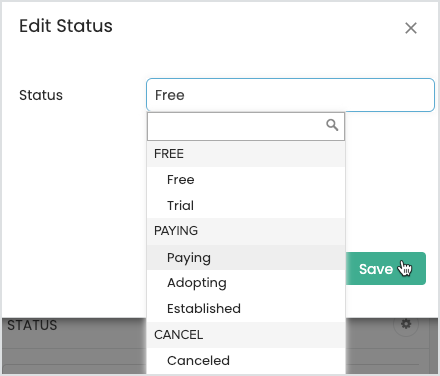The image size is (440, 376).
Task: Click the STATUS column heading in background
Action: pos(32,325)
